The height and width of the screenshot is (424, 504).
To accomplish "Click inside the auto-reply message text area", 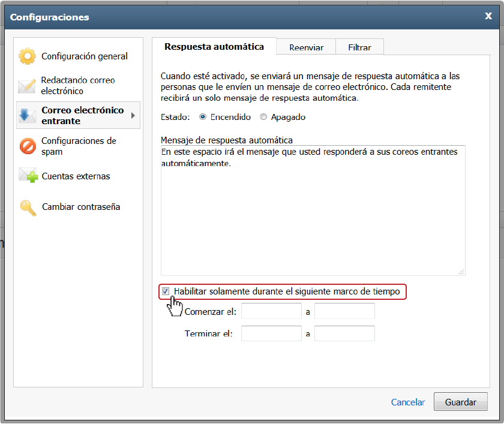I will [313, 211].
